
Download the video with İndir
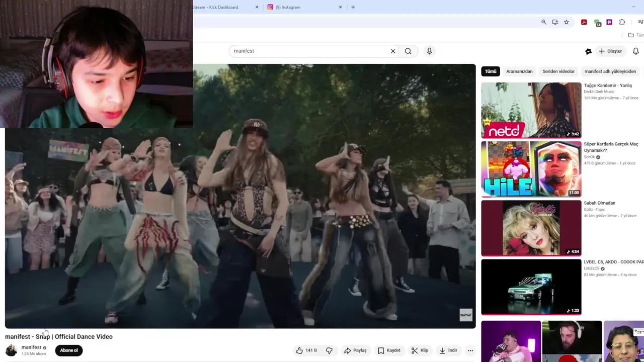pyautogui.click(x=448, y=350)
